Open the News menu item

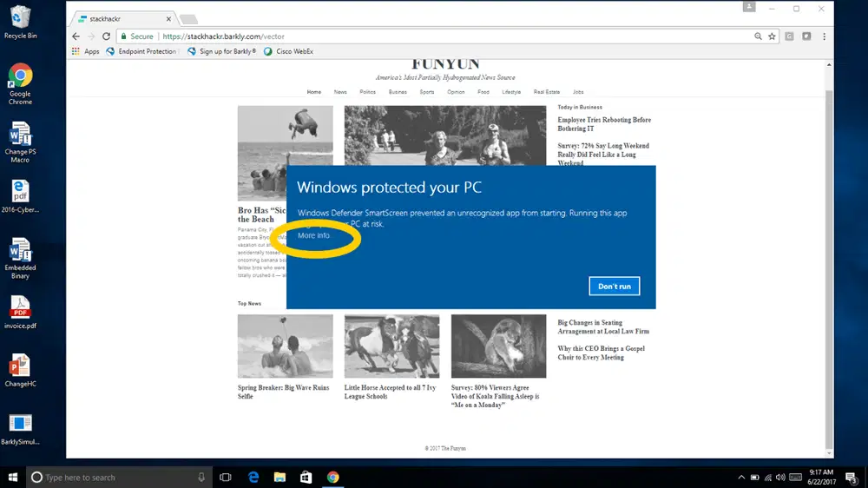pos(340,92)
